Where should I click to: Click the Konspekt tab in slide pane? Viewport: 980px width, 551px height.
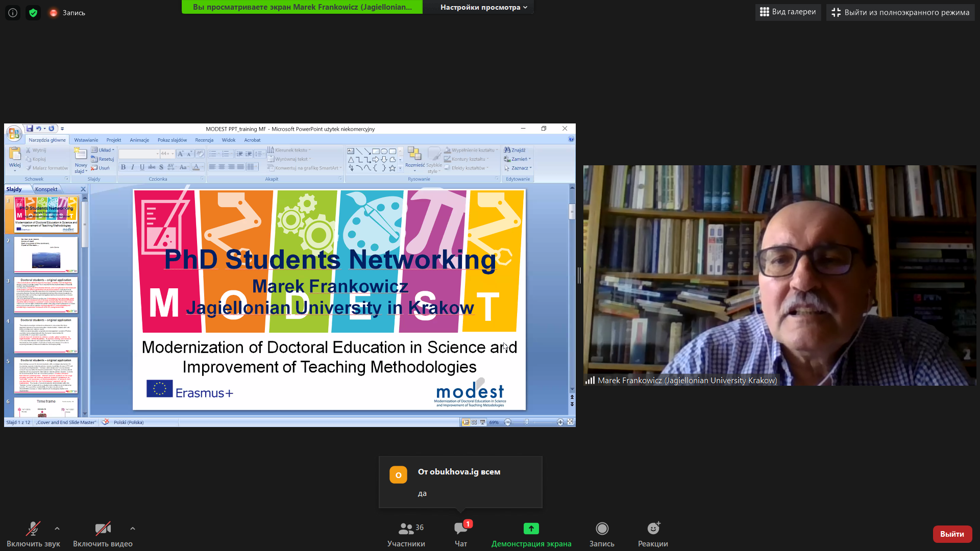point(46,189)
